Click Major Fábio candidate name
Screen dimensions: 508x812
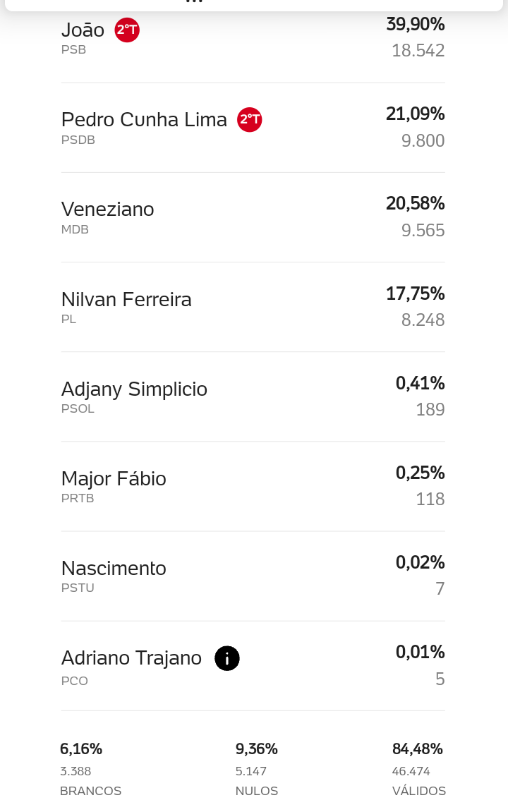114,478
